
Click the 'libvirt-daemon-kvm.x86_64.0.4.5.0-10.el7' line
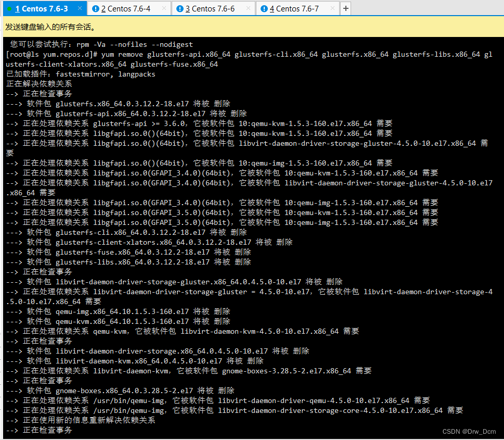coord(135,361)
